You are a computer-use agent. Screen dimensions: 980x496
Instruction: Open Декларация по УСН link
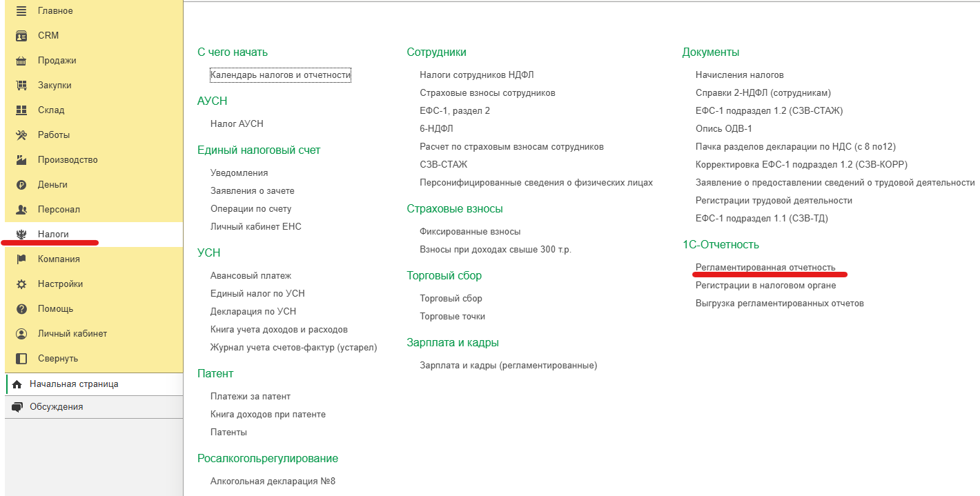253,312
